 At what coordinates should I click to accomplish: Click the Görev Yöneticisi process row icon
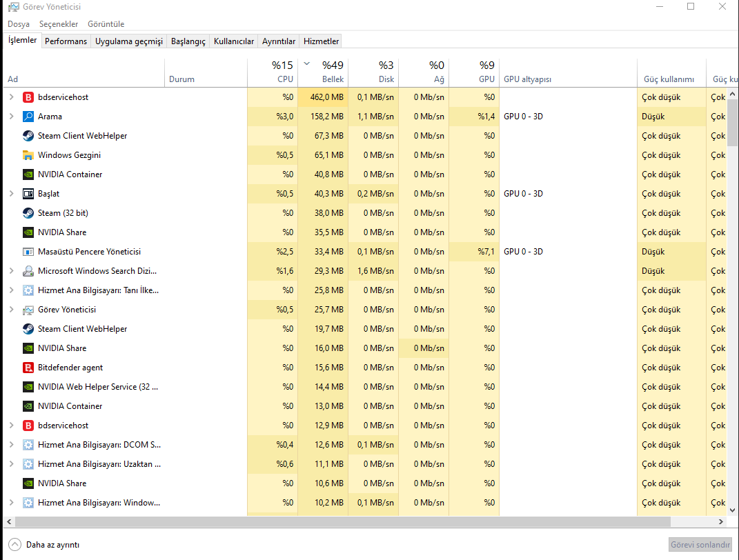pos(28,310)
